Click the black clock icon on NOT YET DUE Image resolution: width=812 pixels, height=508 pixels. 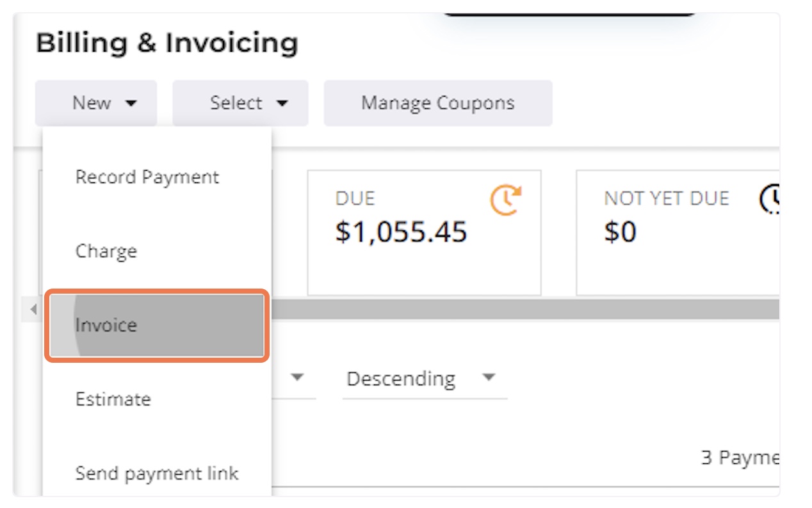[769, 200]
